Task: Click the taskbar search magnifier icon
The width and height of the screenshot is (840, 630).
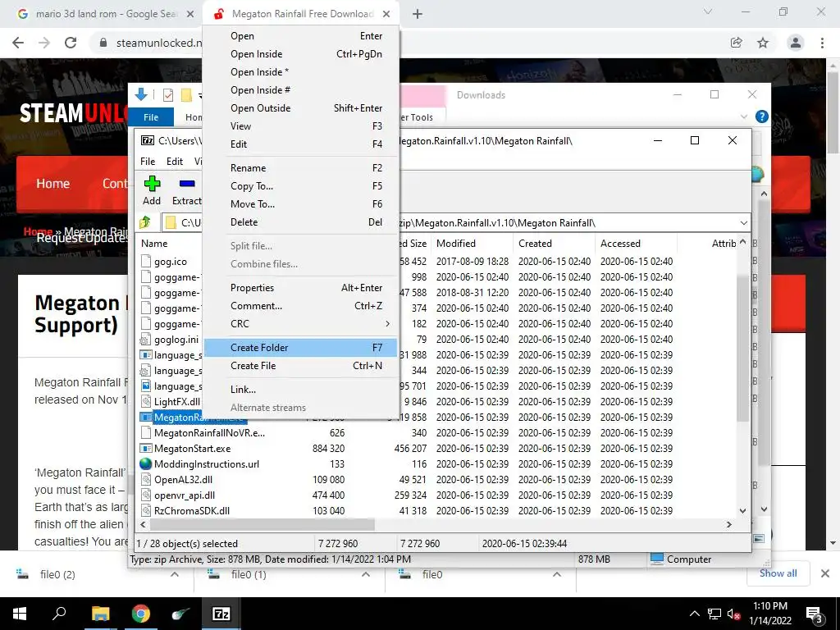Action: pos(59,613)
